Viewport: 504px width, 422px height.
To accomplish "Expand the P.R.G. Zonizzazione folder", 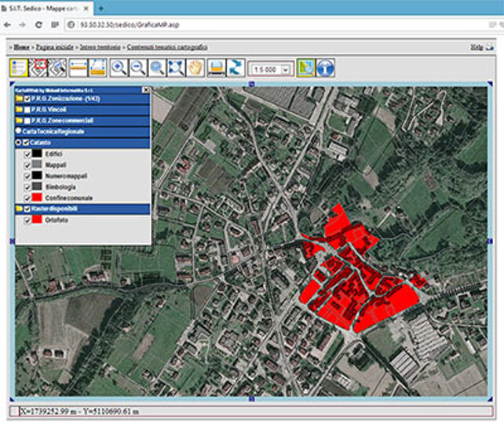I will pos(18,100).
